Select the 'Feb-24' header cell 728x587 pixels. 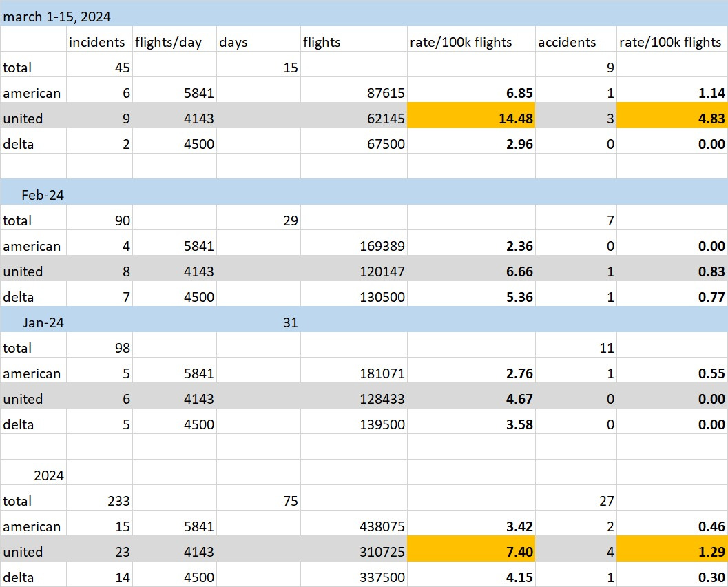[34, 192]
